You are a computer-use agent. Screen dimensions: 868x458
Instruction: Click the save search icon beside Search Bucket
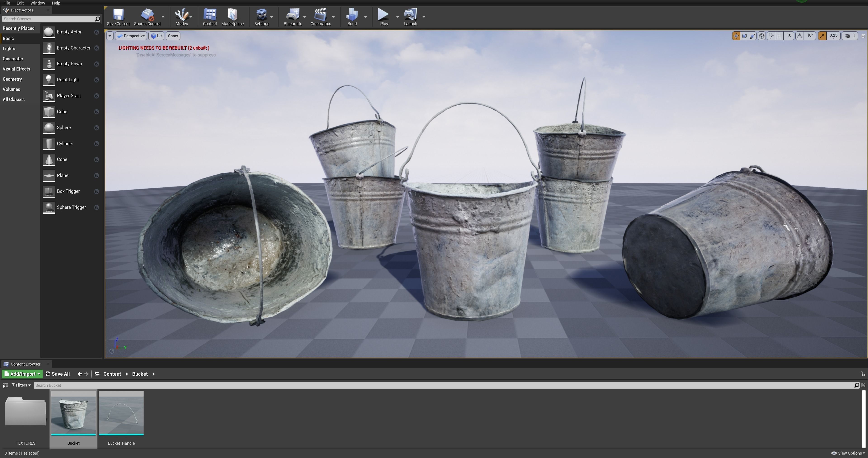863,385
